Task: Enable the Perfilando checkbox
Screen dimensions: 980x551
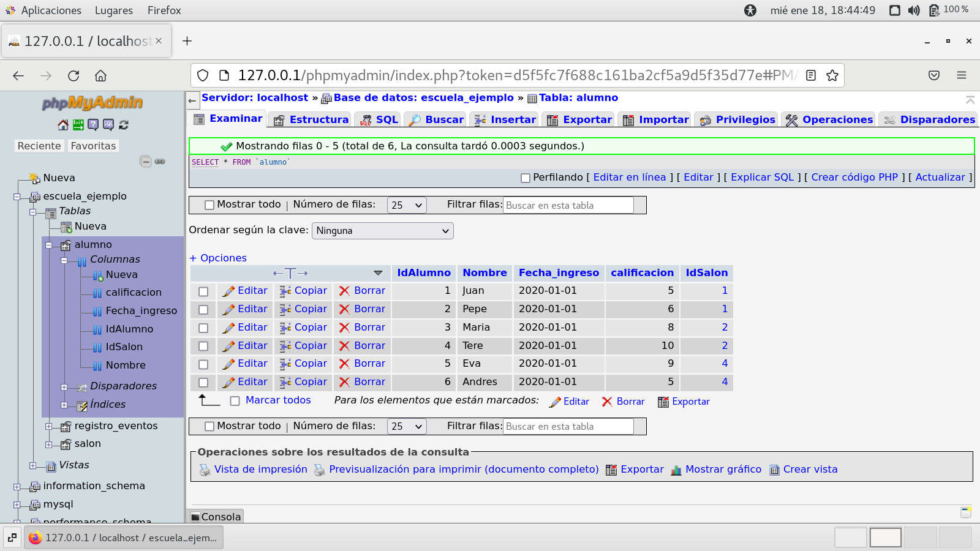Action: tap(526, 178)
